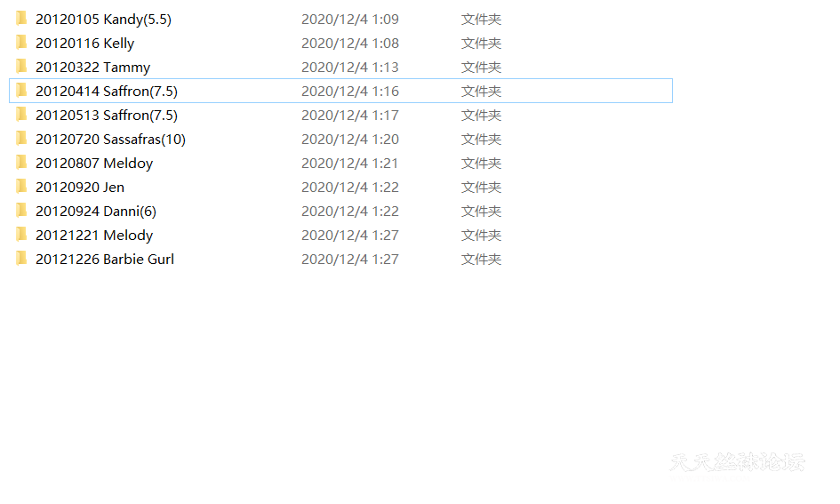Select the 20121226 Barbie Gurl folder icon
The width and height of the screenshot is (840, 504).
tap(21, 259)
